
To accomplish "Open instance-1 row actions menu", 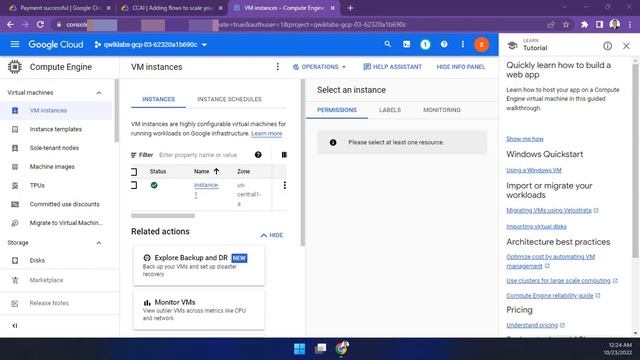I will [284, 185].
